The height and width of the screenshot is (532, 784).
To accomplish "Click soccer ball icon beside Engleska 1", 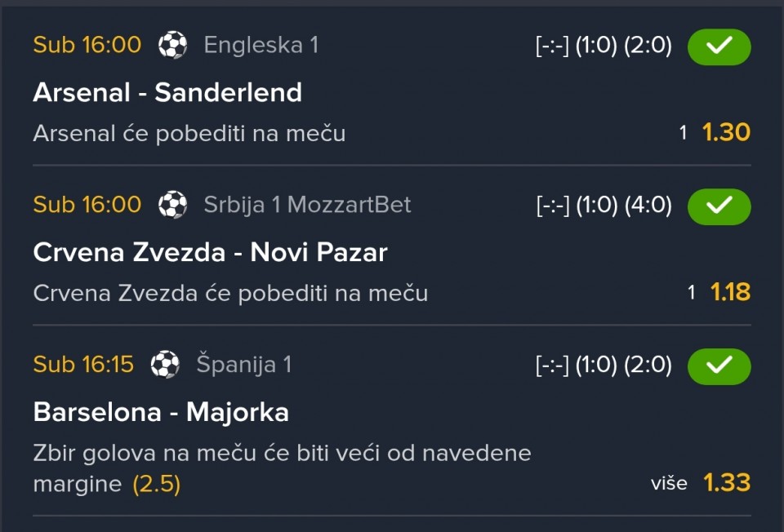I will click(x=172, y=45).
